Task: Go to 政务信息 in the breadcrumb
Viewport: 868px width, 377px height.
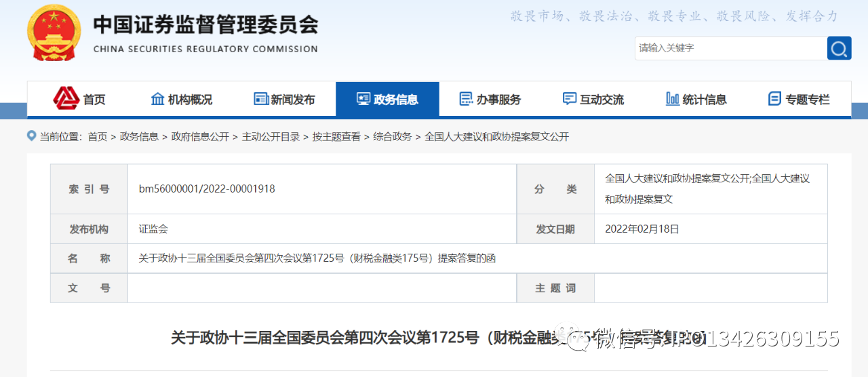Action: [139, 136]
